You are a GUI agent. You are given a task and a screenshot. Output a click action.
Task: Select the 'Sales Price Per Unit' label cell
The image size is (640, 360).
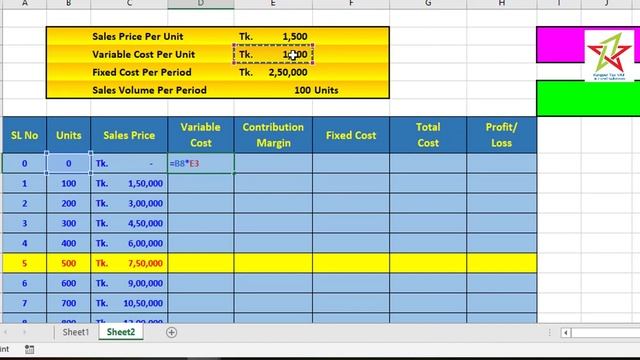pos(138,36)
